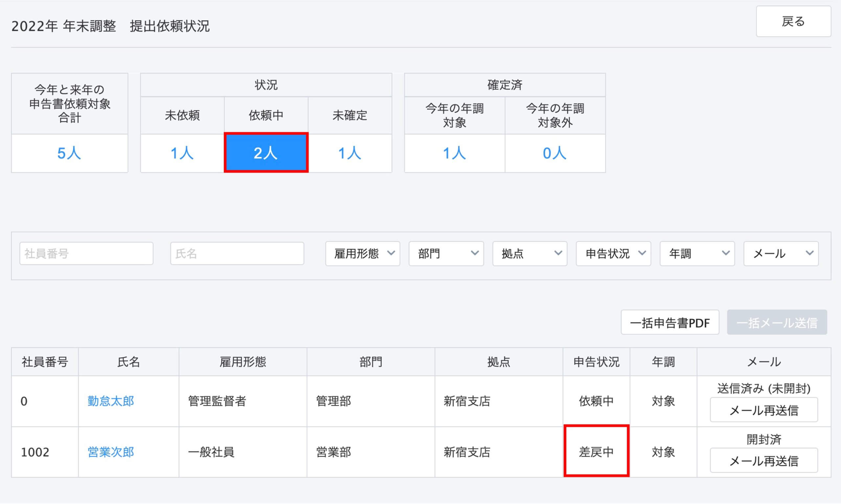Expand the 拠点 filter dropdown
This screenshot has height=504, width=841.
[x=530, y=253]
